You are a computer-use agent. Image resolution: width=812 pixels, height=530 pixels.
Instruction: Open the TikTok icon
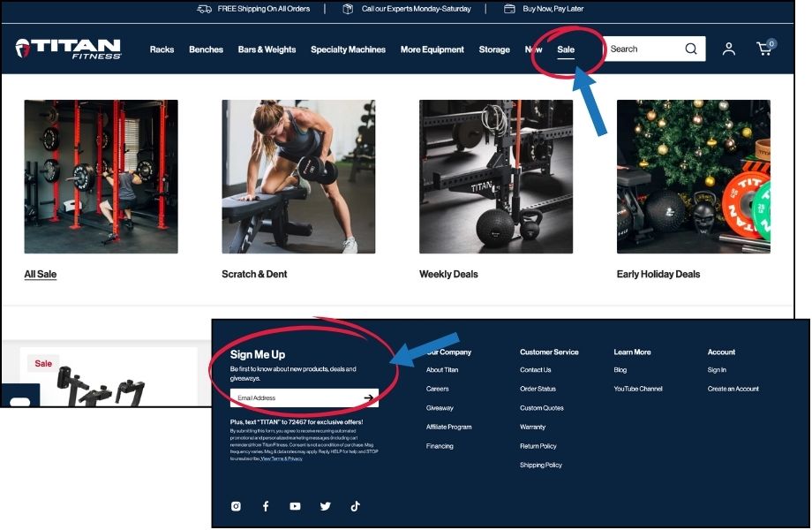pyautogui.click(x=355, y=505)
